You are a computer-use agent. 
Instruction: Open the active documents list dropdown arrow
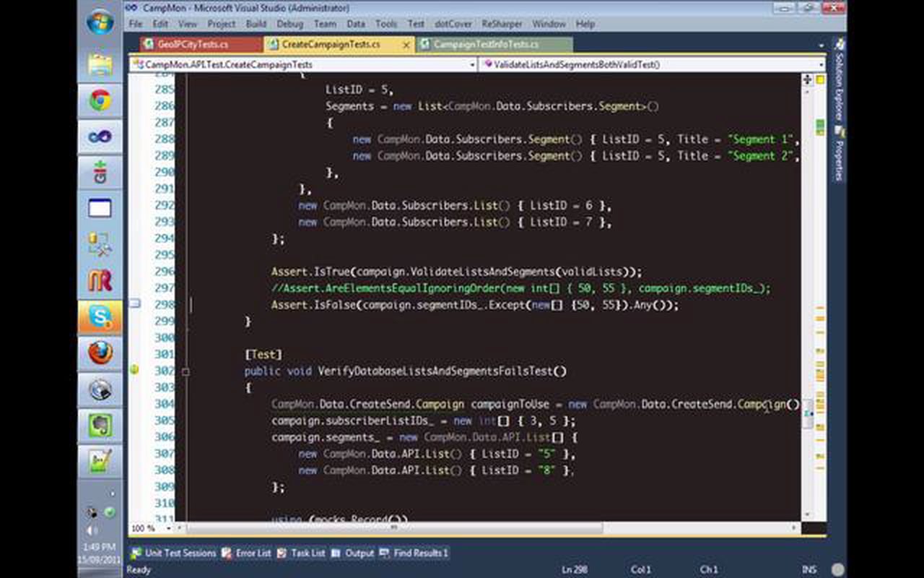click(x=821, y=46)
